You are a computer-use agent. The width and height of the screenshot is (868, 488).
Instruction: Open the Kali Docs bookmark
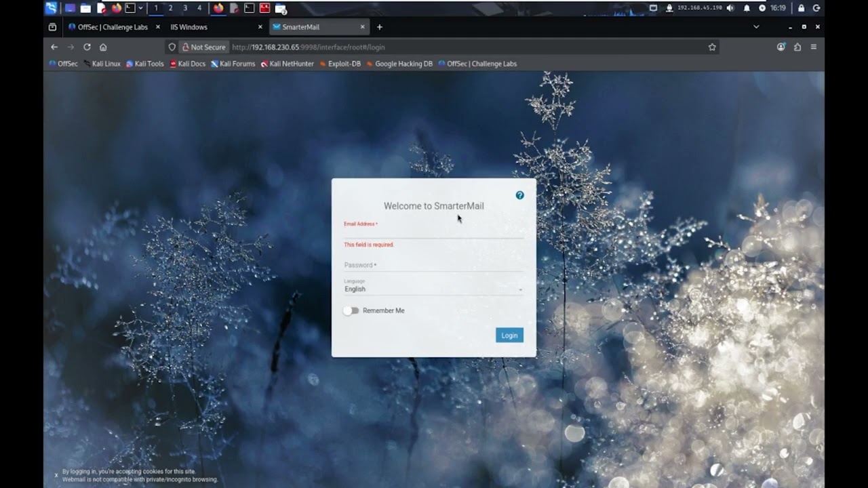[x=188, y=64]
